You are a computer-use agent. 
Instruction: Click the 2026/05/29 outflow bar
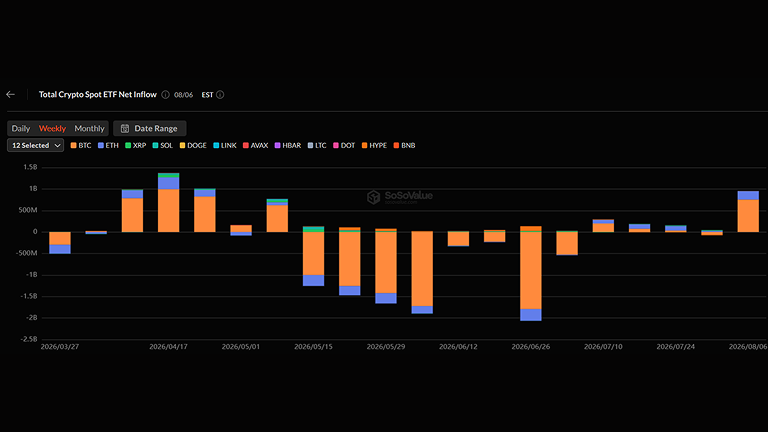[x=386, y=266]
